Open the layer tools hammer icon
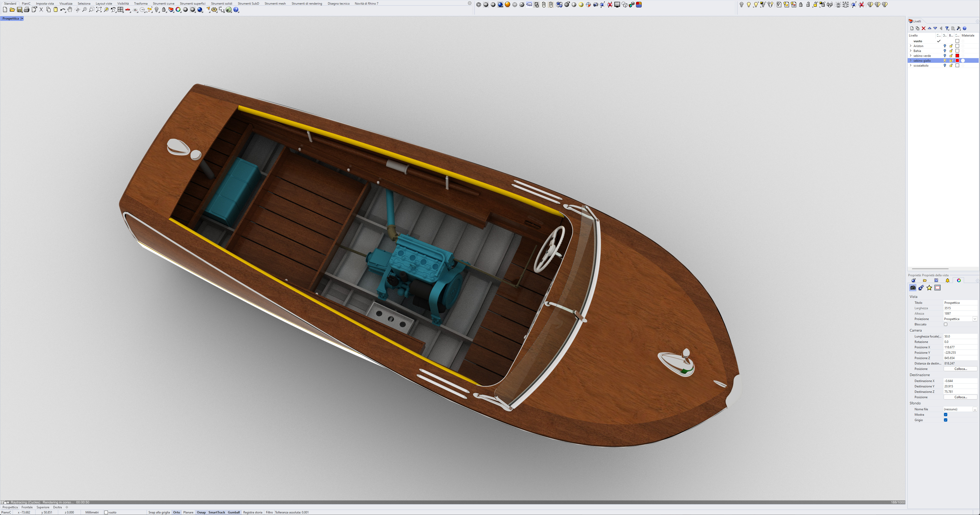Screen dimensions: 980x515 [959, 29]
